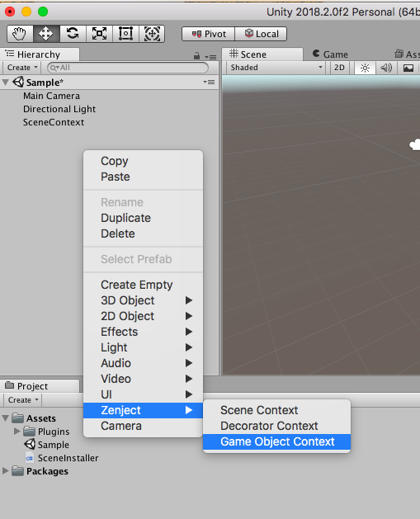Open scene effects image icon
This screenshot has height=519, width=420.
408,68
